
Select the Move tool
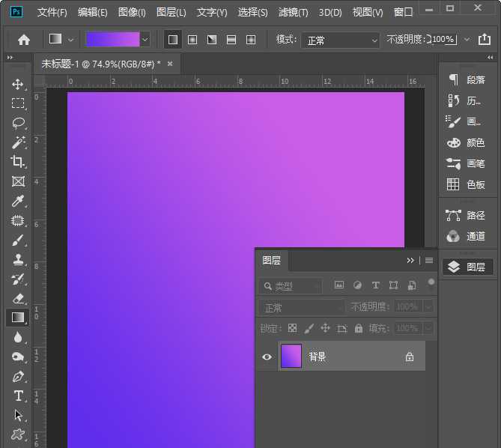pyautogui.click(x=18, y=84)
